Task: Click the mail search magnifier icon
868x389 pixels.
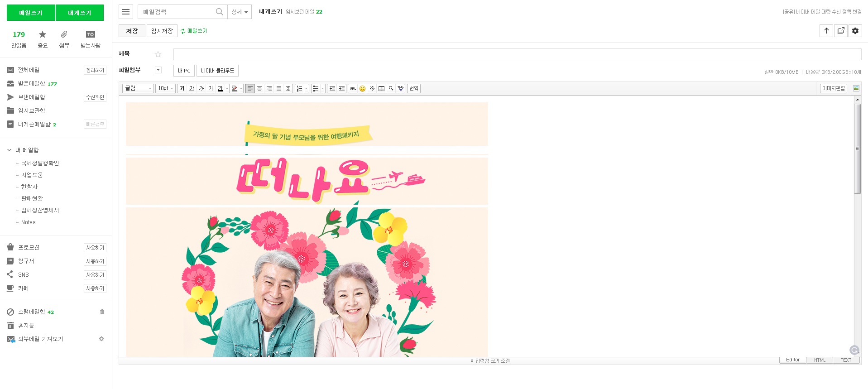Action: click(219, 12)
